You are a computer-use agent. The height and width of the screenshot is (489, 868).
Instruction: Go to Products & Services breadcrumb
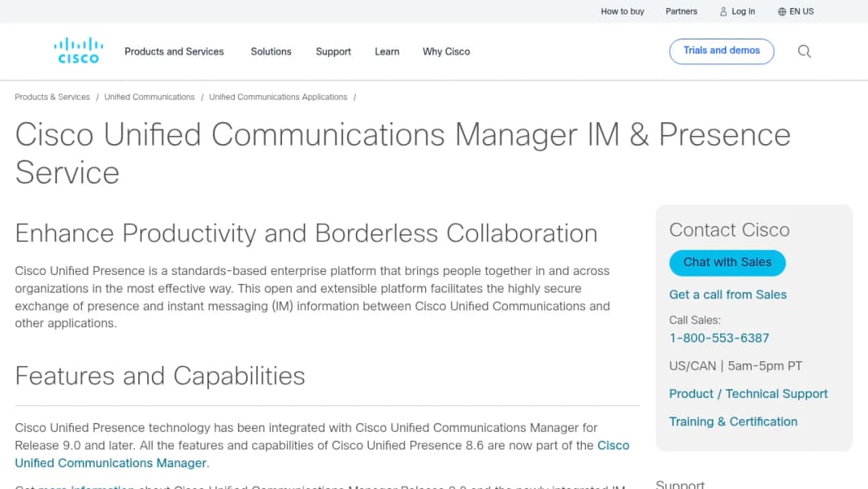pos(52,97)
